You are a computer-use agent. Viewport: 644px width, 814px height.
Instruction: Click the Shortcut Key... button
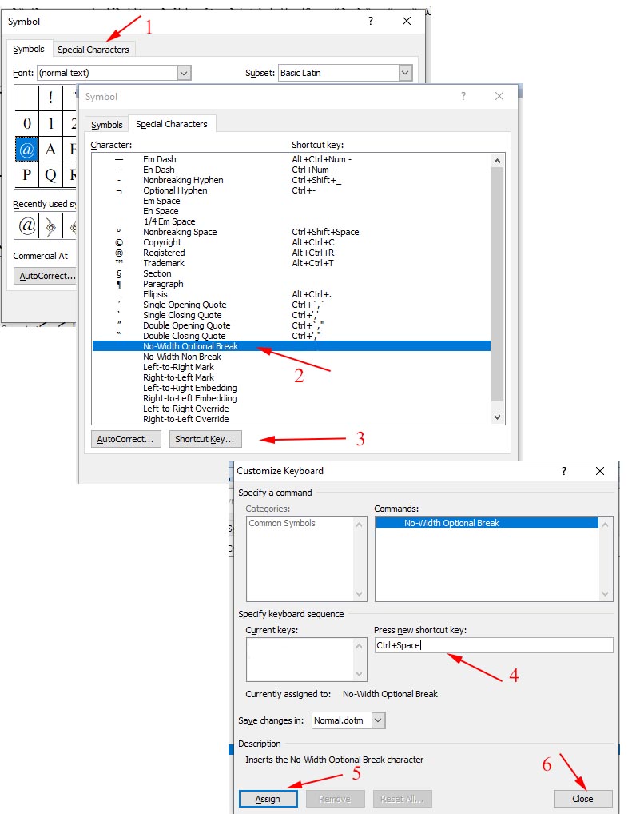pos(205,439)
